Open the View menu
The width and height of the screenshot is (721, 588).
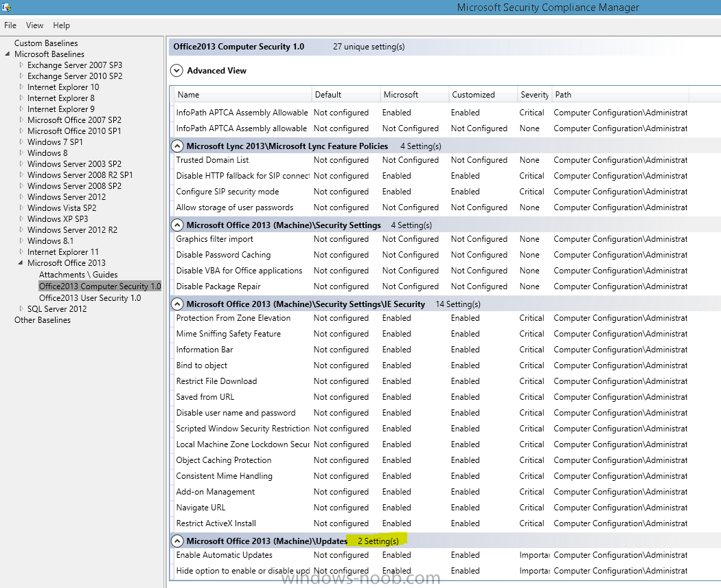pos(34,25)
